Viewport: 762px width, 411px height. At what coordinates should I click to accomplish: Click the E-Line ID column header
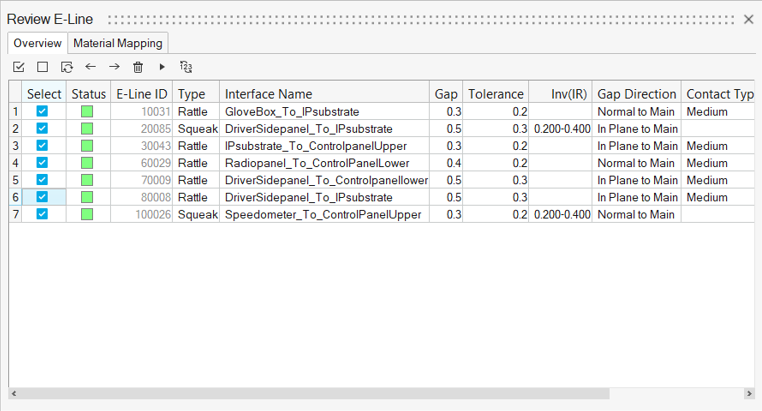pyautogui.click(x=141, y=94)
